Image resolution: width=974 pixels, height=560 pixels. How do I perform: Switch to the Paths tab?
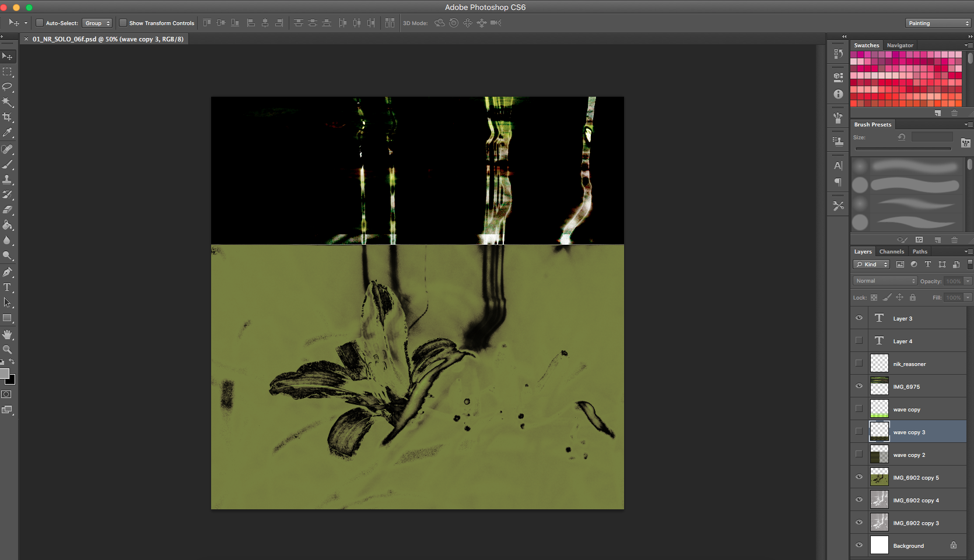point(920,252)
